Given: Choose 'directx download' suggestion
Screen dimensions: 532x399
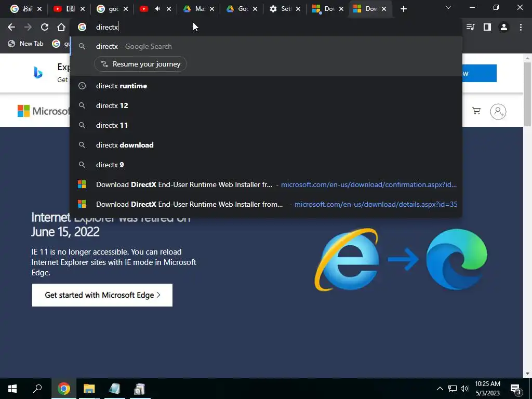Looking at the screenshot, I should tap(265, 145).
